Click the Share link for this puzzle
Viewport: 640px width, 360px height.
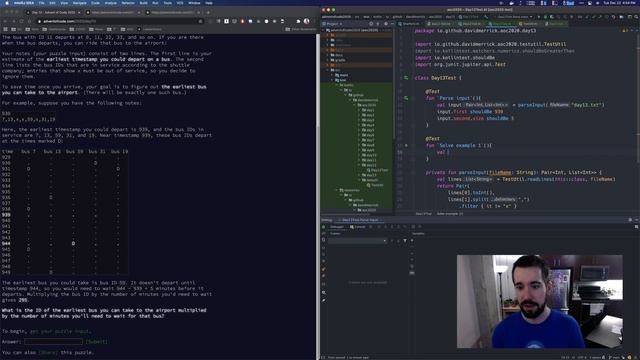[x=48, y=352]
